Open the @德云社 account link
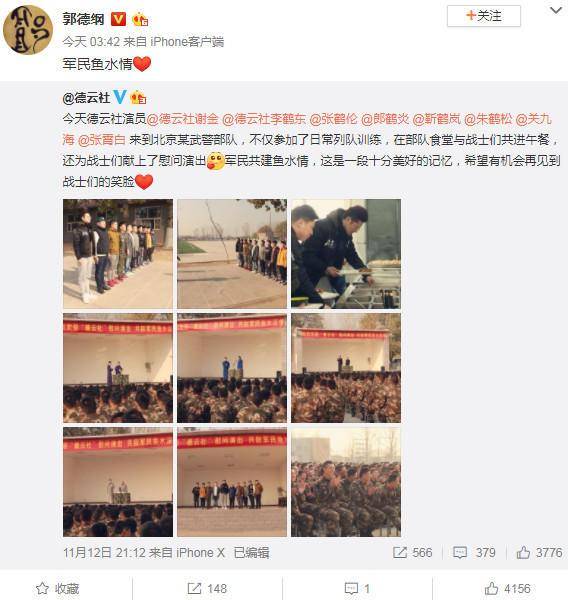Viewport: 568px width, 600px height. tap(86, 98)
